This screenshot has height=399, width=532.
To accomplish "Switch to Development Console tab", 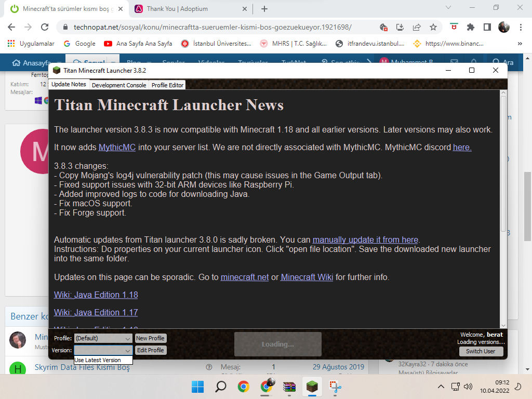I will coord(119,85).
